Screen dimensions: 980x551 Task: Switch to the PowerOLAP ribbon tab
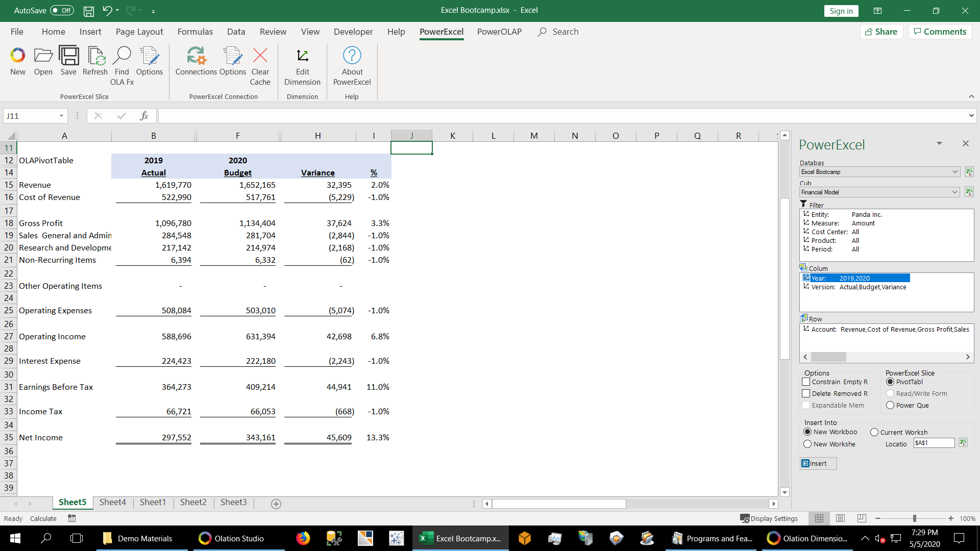click(x=499, y=32)
